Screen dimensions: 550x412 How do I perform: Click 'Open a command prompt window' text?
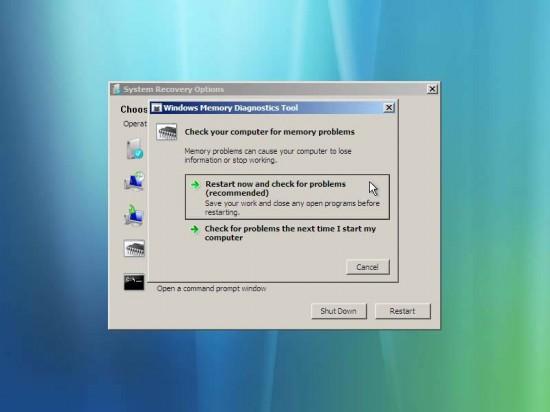tap(211, 289)
